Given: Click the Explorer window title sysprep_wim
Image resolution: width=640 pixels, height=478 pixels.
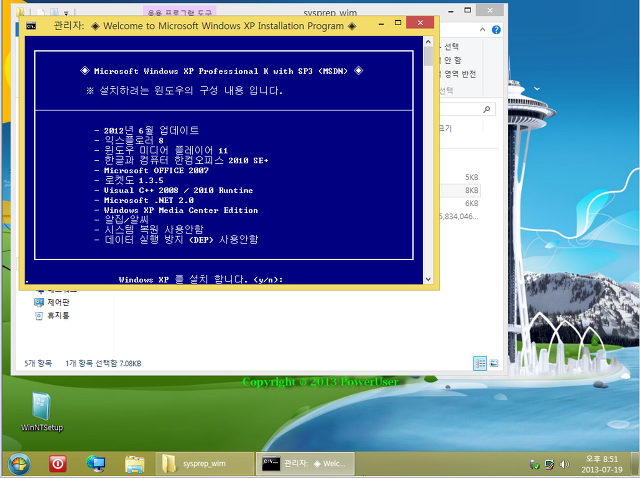Looking at the screenshot, I should click(330, 12).
